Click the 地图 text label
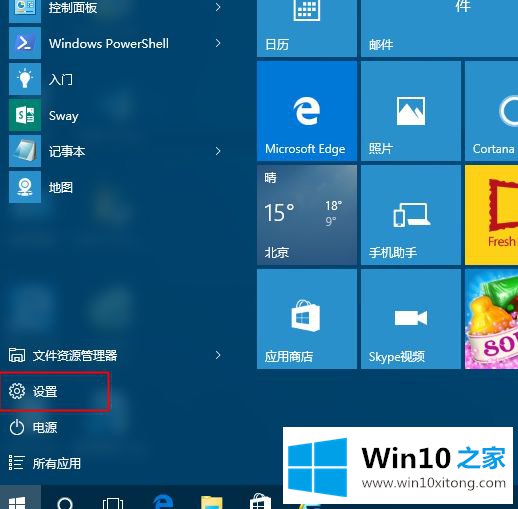Image resolution: width=518 pixels, height=509 pixels. coord(61,187)
